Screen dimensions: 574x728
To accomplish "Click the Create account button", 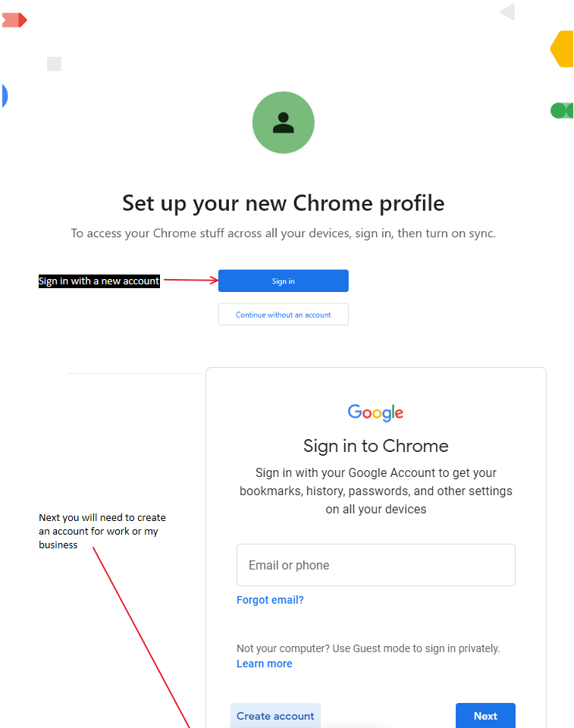I will [275, 715].
